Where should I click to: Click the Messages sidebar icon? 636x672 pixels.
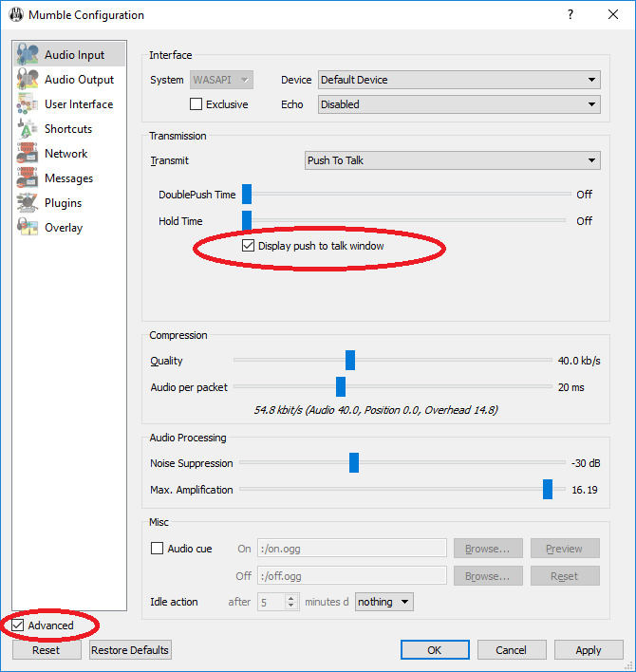[28, 178]
